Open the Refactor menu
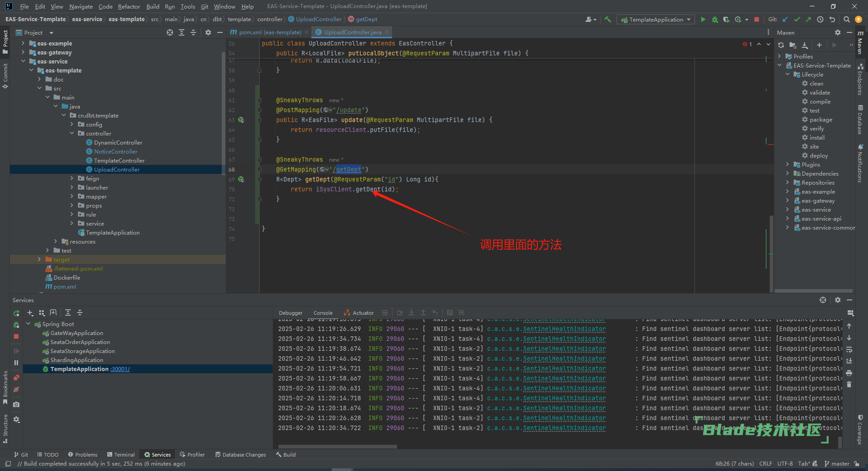The image size is (868, 471). tap(129, 6)
